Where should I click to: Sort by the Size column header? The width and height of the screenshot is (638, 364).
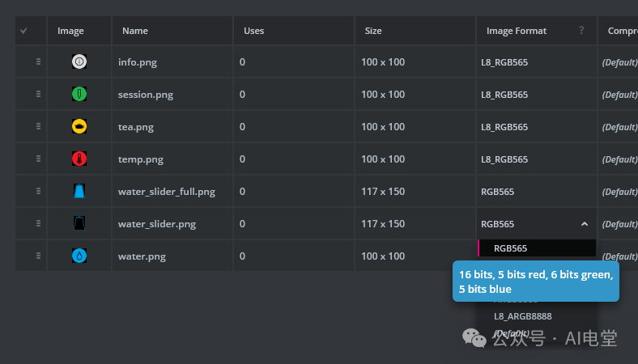click(x=373, y=31)
